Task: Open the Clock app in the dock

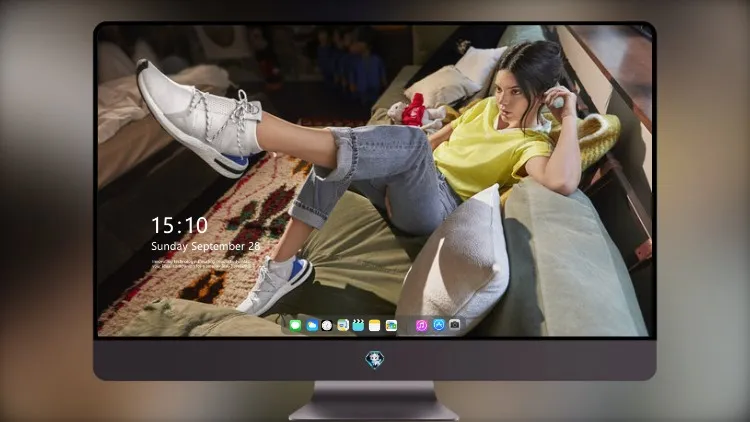Action: (327, 326)
